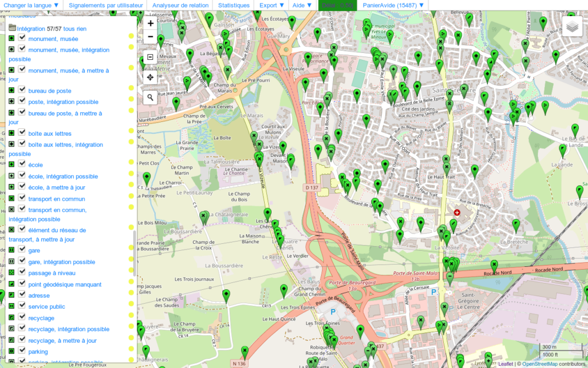The height and width of the screenshot is (368, 588).
Task: Click the folder icon beside Intégration
Action: coord(12,28)
